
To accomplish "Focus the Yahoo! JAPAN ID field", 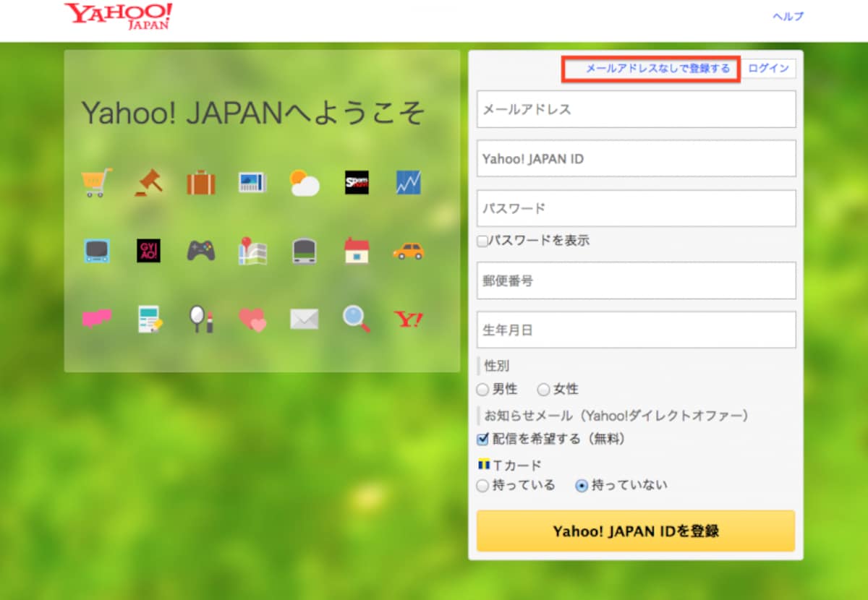I will point(637,158).
